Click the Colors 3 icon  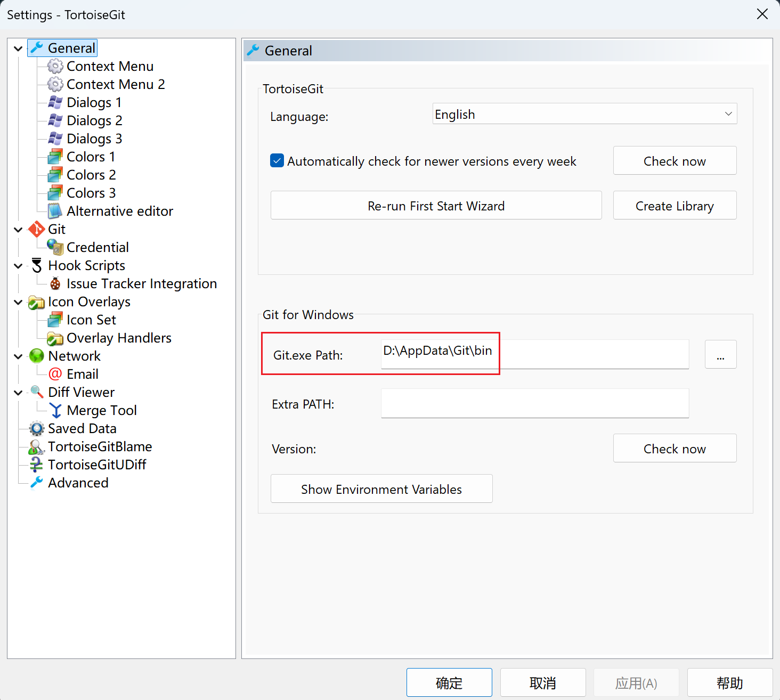tap(55, 193)
